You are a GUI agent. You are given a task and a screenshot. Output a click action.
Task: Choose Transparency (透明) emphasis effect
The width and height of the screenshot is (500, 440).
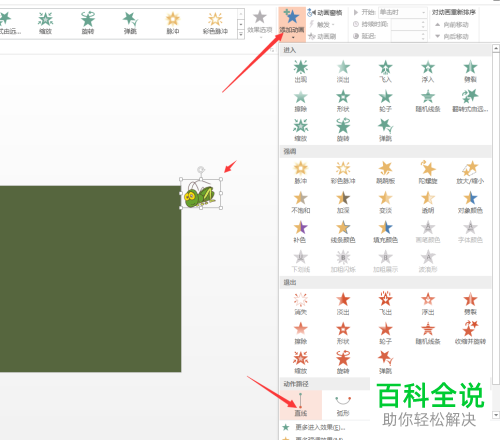428,202
